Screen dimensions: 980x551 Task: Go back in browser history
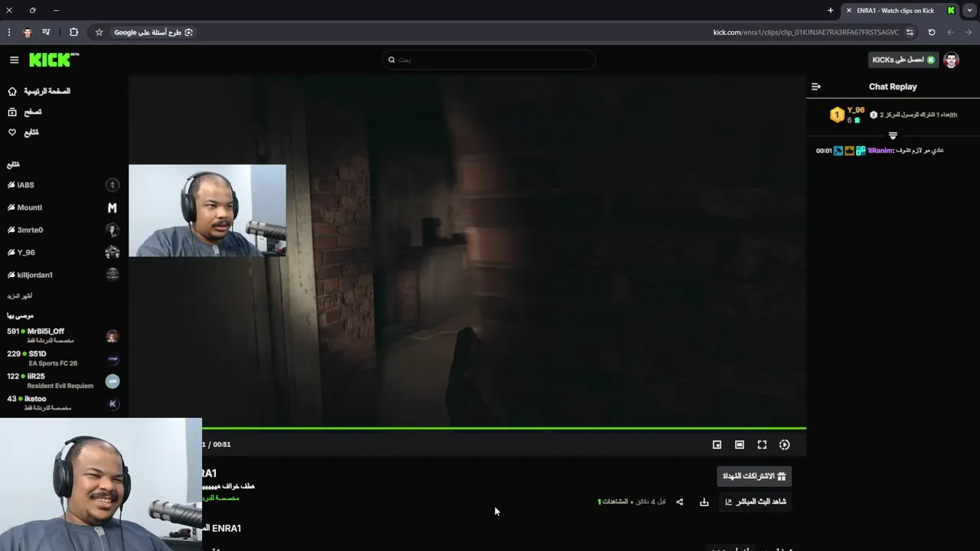click(969, 32)
